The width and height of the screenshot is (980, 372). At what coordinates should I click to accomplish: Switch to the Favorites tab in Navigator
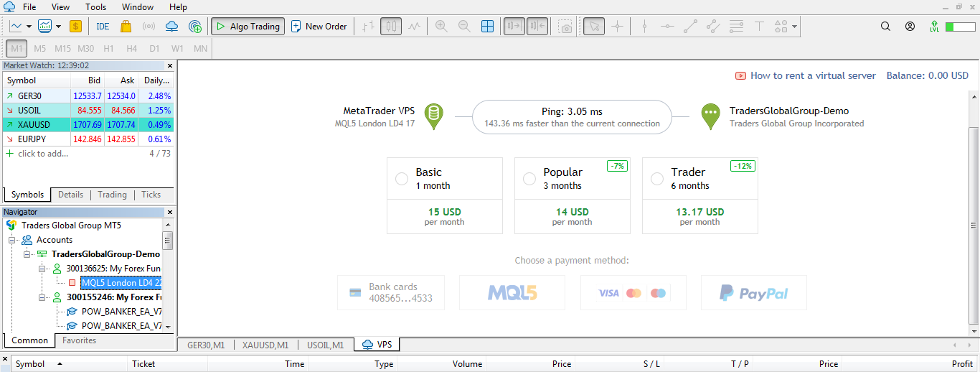(x=79, y=340)
